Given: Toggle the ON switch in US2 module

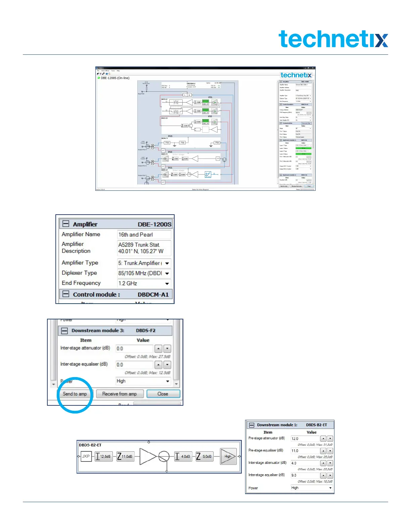Looking at the screenshot, I should tap(214, 122).
